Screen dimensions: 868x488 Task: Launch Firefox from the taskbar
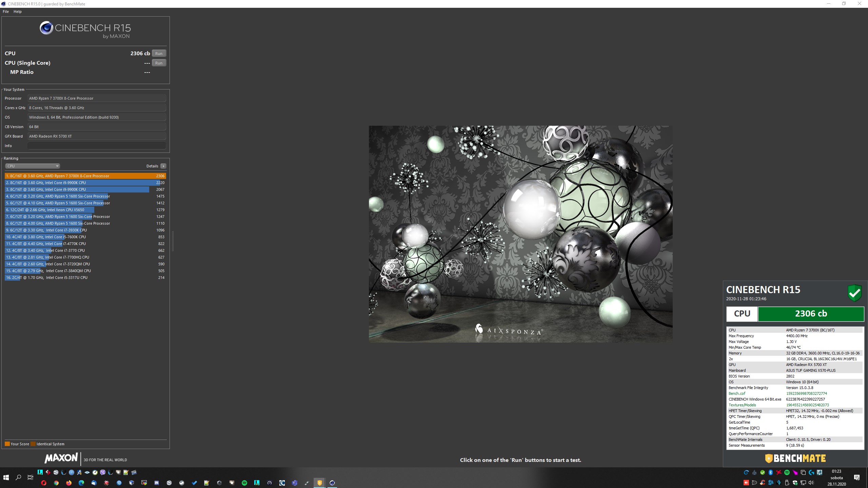69,483
